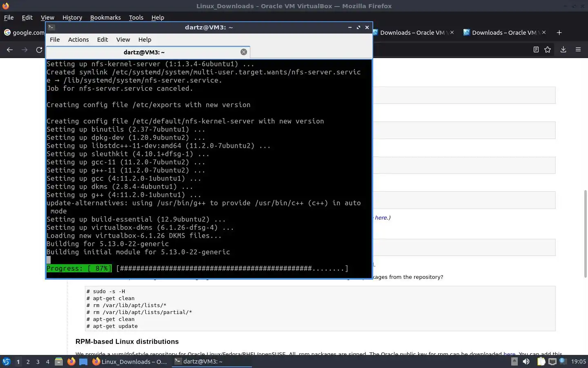Switch to workspace 4 in taskbar

click(47, 361)
